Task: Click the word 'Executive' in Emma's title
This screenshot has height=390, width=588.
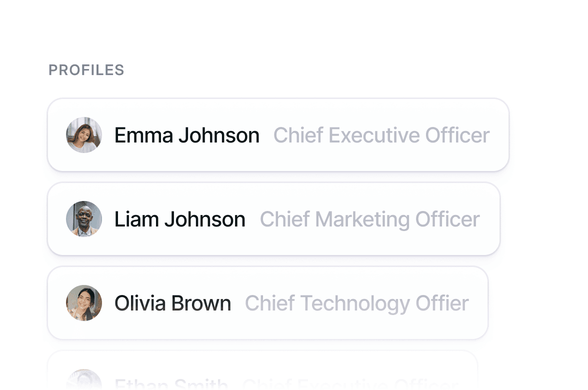Action: tap(374, 135)
